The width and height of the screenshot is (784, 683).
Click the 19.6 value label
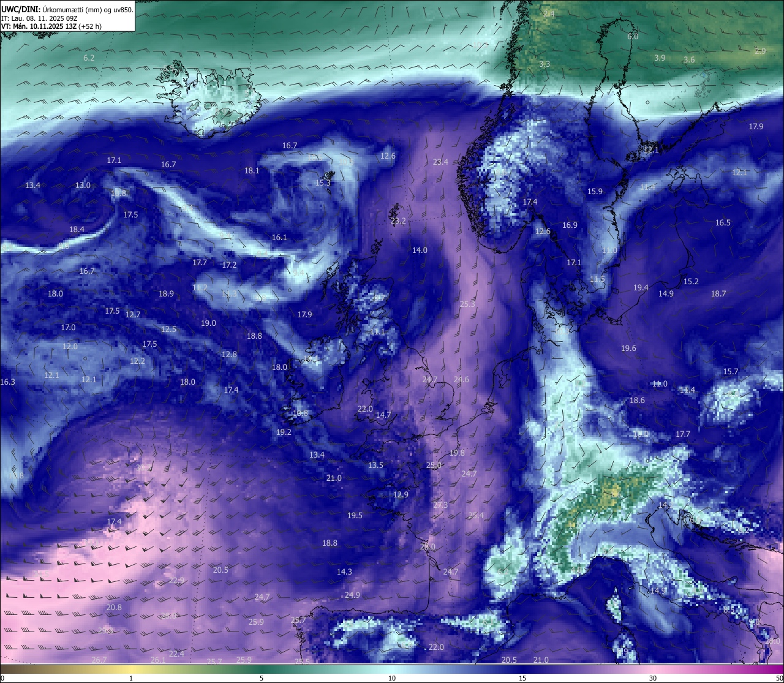coord(628,348)
